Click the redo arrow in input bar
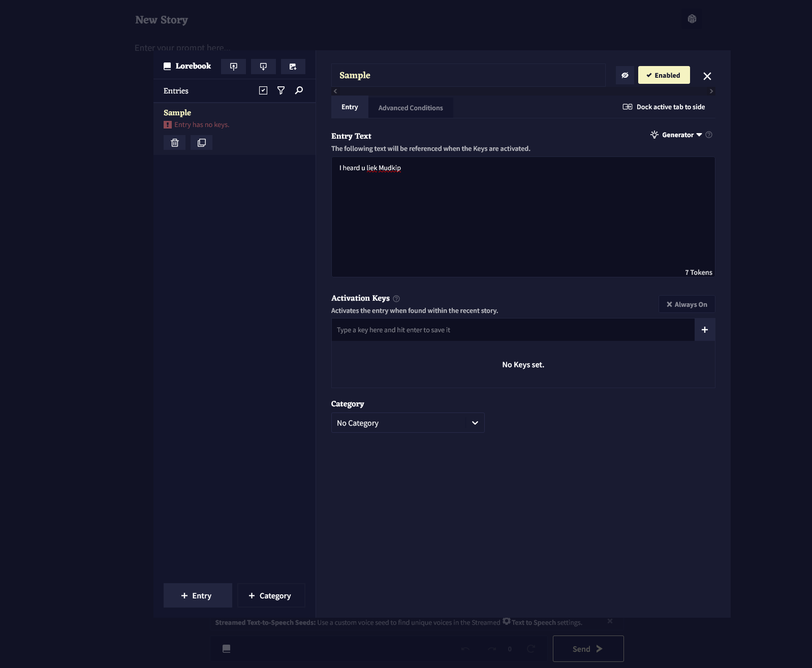Screen dimensions: 812x668 pos(492,649)
